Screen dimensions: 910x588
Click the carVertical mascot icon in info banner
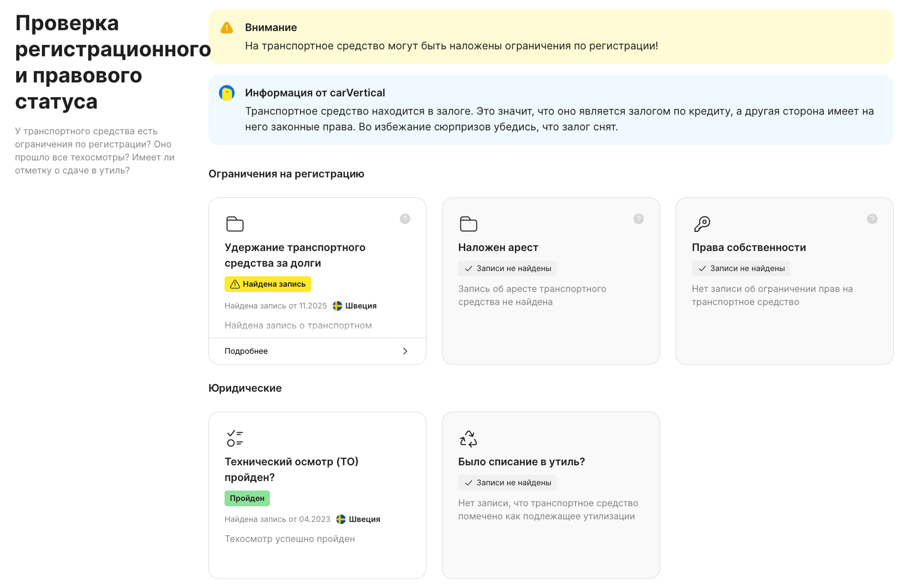click(x=227, y=93)
